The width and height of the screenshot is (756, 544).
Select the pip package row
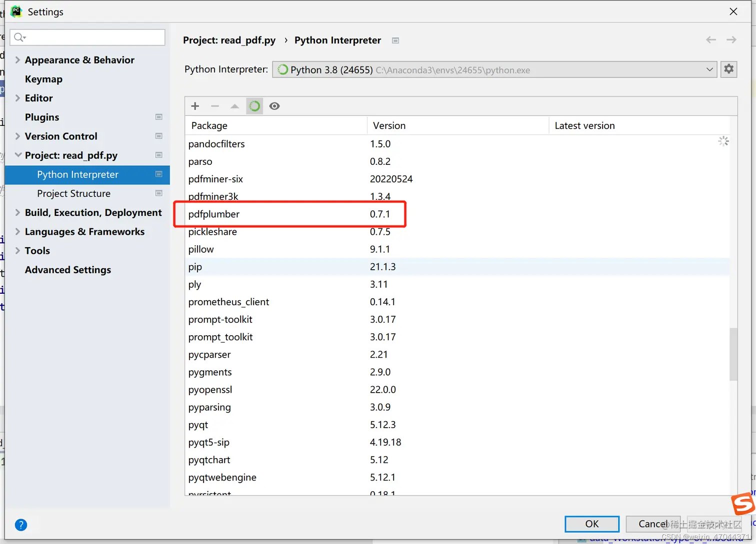click(457, 267)
